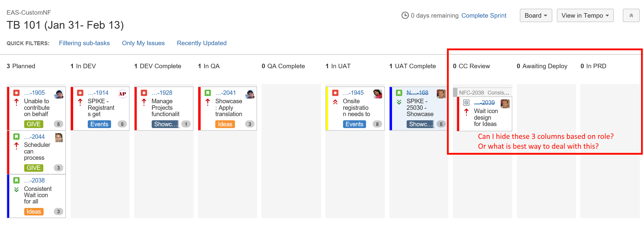Click the clock icon beside days remaining

point(405,15)
